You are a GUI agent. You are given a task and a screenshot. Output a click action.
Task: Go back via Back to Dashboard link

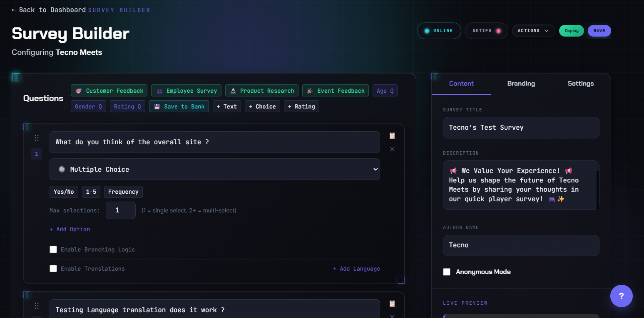click(x=49, y=10)
